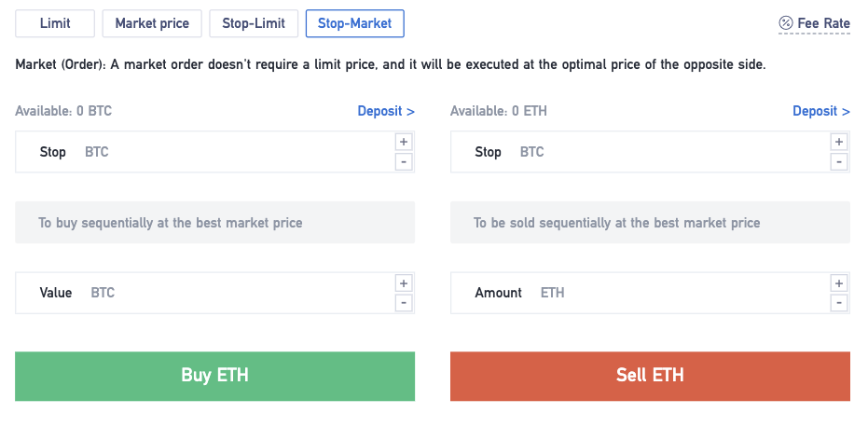Focus the buy-side Stop BTC input
This screenshot has width=868, height=427.
coord(233,152)
